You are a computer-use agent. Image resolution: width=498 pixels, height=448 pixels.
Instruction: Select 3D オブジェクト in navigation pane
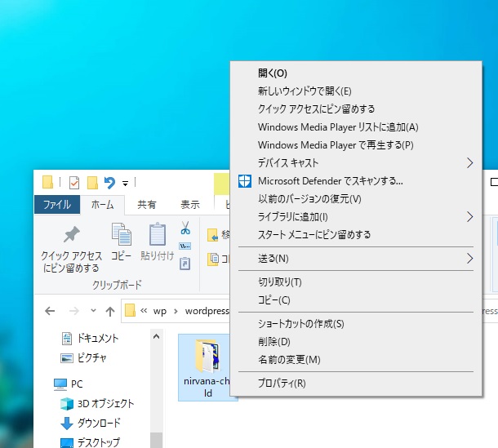(97, 404)
